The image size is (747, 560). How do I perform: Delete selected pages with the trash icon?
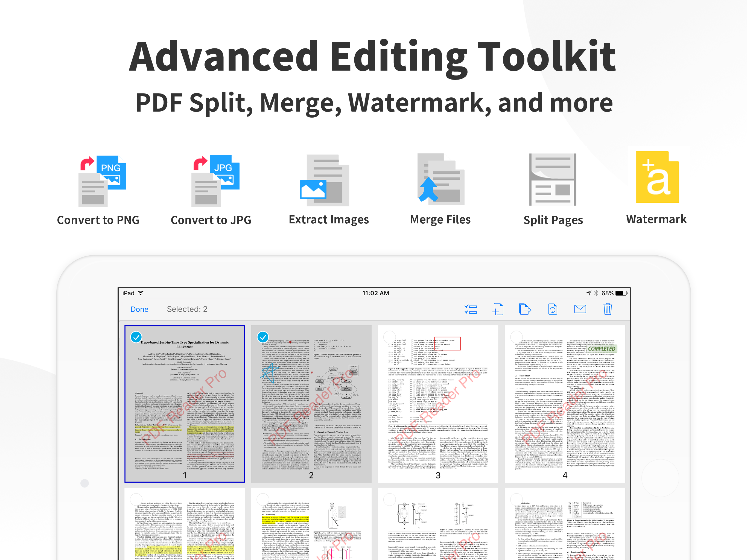[608, 309]
